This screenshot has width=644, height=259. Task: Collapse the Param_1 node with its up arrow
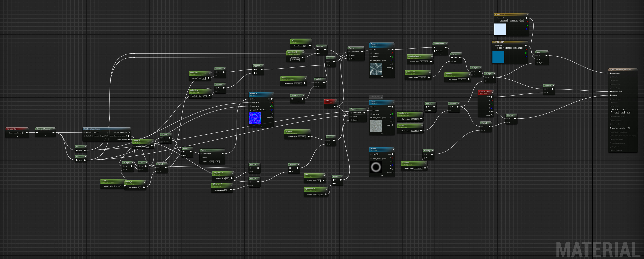tap(393, 45)
